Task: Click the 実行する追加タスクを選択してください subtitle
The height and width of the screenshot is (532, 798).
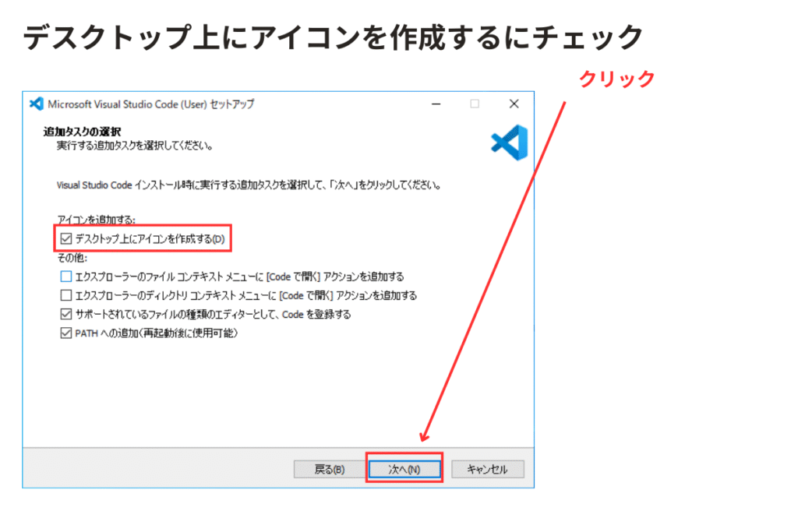Action: [x=135, y=146]
